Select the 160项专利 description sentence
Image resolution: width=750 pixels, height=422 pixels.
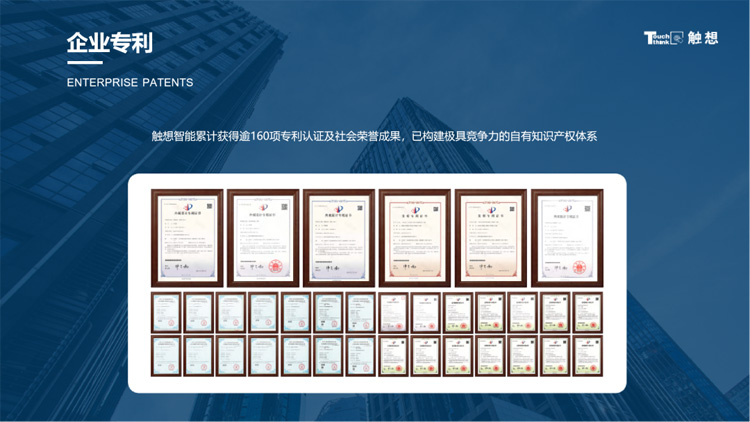pos(374,135)
